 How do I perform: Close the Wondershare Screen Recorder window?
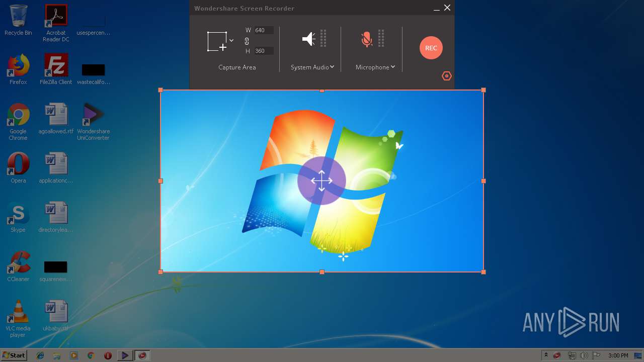click(447, 8)
